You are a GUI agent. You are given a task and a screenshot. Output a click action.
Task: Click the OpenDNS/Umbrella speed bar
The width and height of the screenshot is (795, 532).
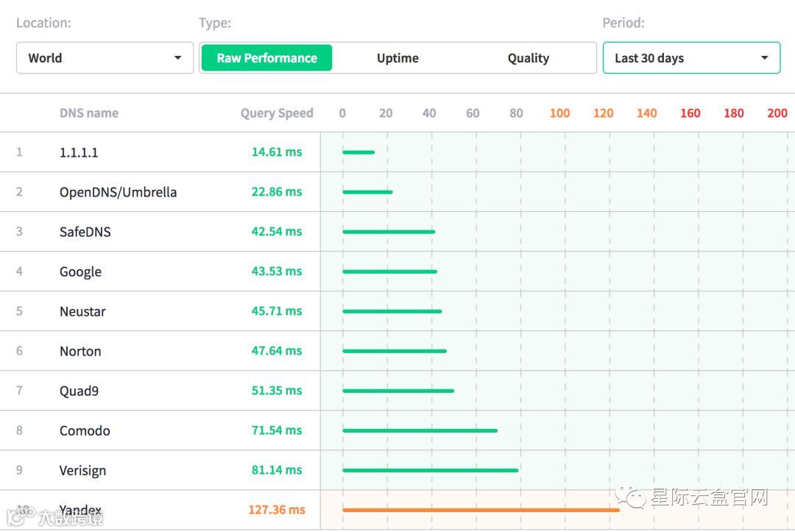click(x=367, y=192)
